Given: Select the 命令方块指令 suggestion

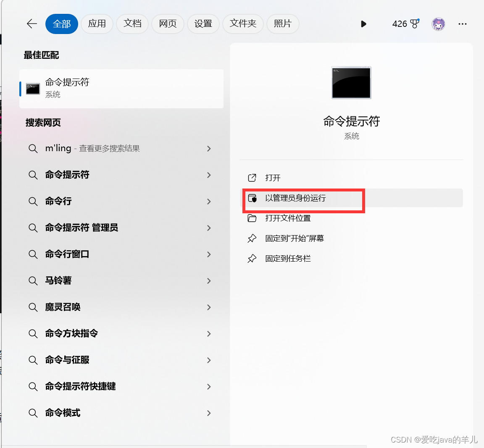Looking at the screenshot, I should click(x=121, y=333).
